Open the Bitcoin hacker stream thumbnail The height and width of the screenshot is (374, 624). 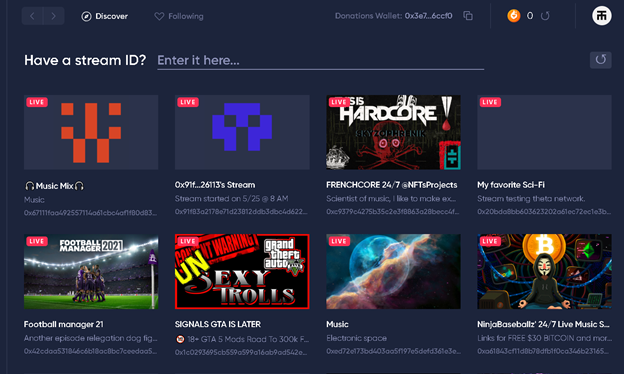(x=544, y=271)
